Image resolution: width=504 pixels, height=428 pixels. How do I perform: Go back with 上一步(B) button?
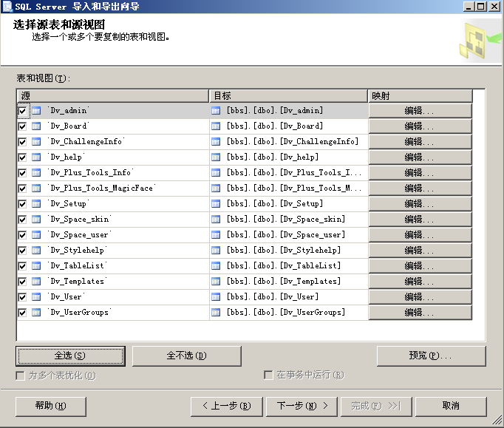(x=227, y=407)
